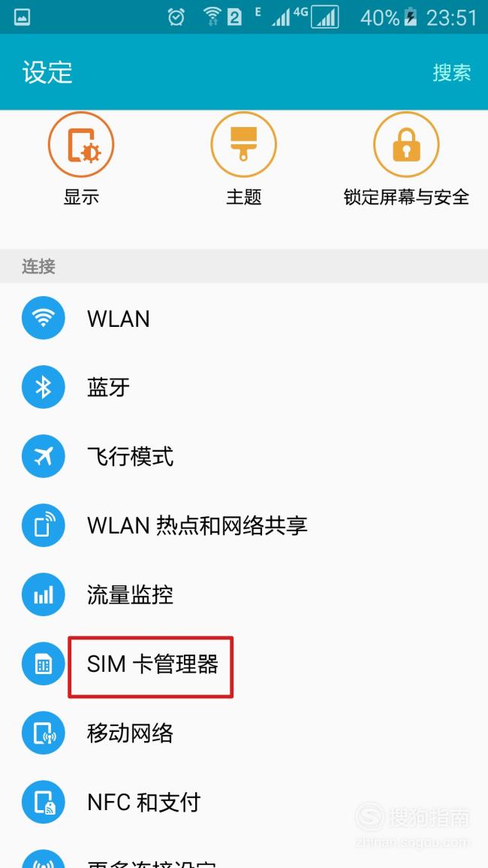Tap the WLAN 热点和网络共享 hotspot icon
This screenshot has width=488, height=868.
coord(43,525)
